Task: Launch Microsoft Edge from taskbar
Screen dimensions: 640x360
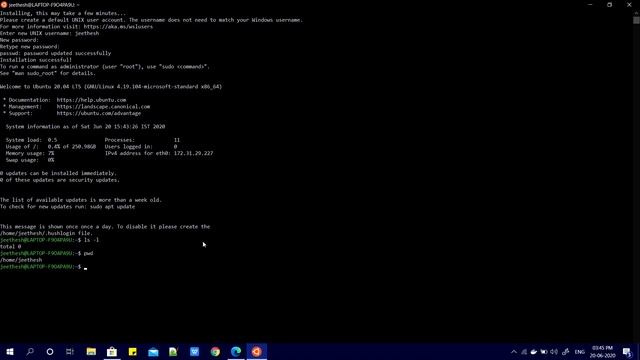Action: (236, 351)
